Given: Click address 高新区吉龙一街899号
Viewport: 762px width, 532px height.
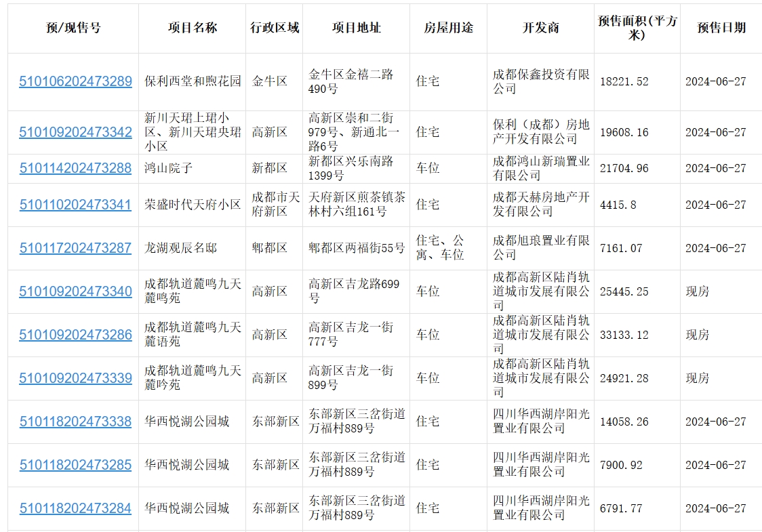Looking at the screenshot, I should coord(351,378).
